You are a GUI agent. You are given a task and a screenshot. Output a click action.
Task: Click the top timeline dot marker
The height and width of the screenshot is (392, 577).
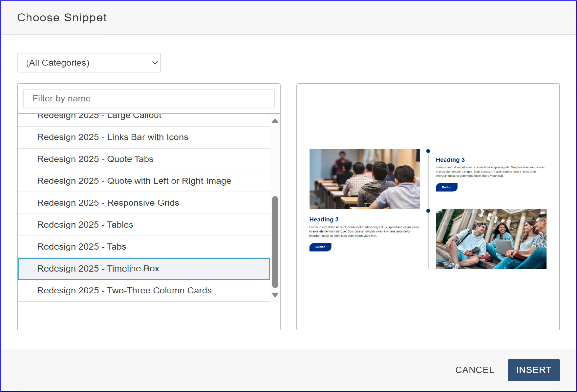pos(428,151)
